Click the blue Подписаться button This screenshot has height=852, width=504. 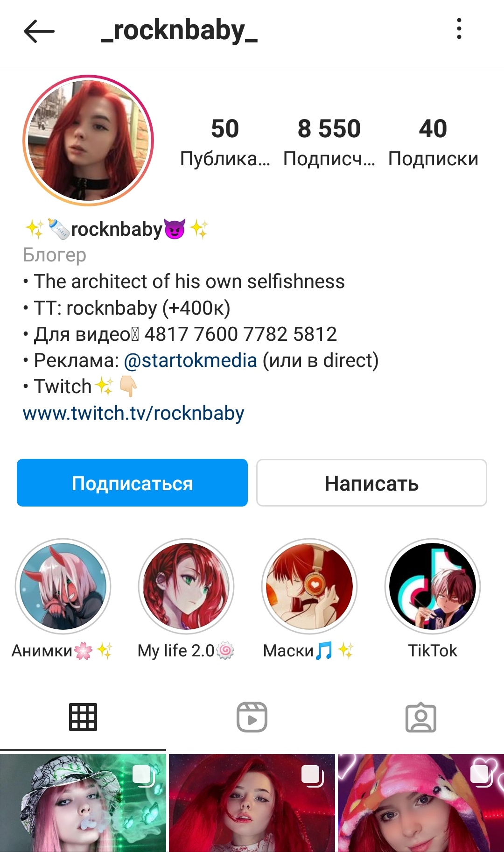(132, 483)
